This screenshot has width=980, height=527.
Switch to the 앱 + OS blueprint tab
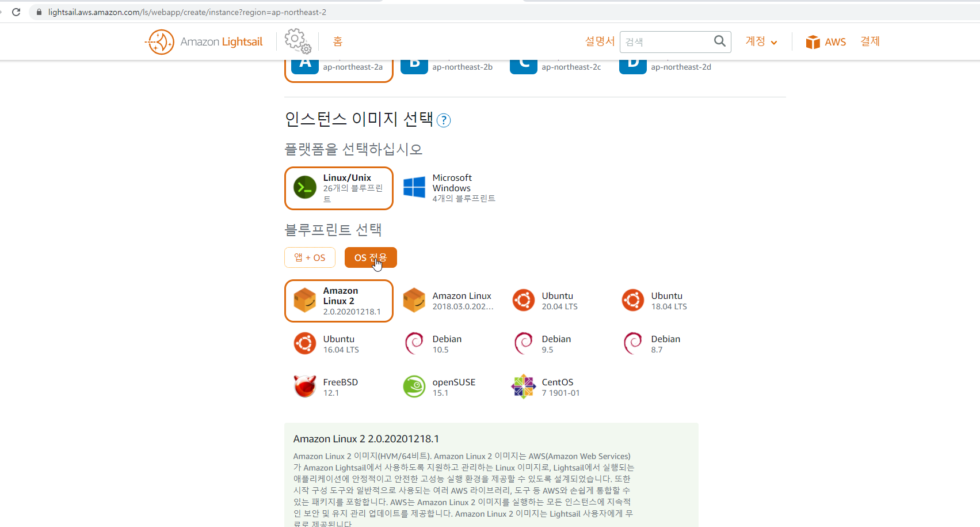pyautogui.click(x=310, y=257)
